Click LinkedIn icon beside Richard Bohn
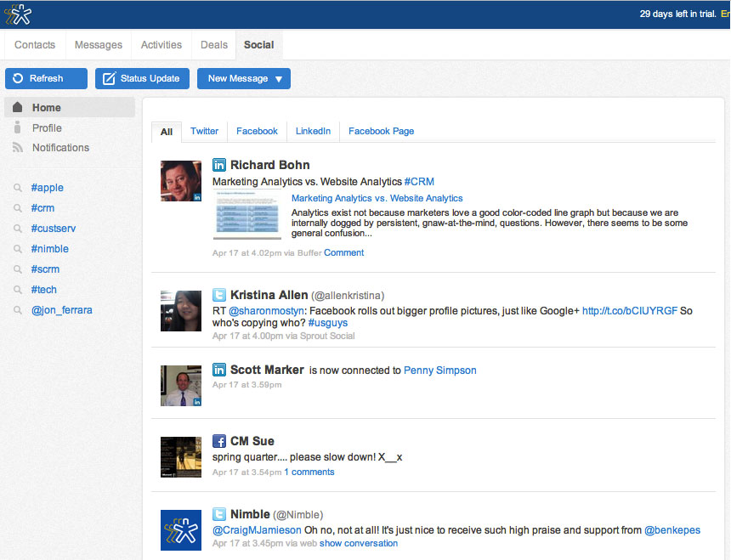The width and height of the screenshot is (731, 560). [219, 165]
